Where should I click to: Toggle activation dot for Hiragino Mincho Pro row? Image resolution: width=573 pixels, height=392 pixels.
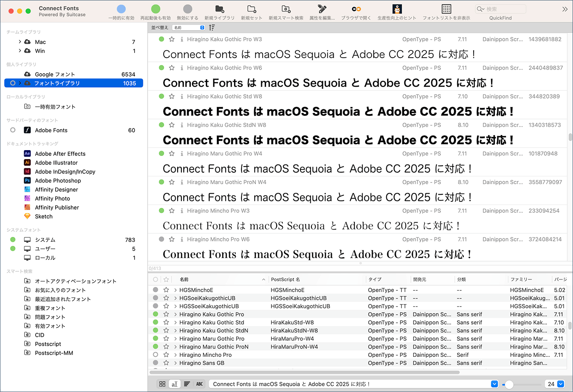(156, 355)
